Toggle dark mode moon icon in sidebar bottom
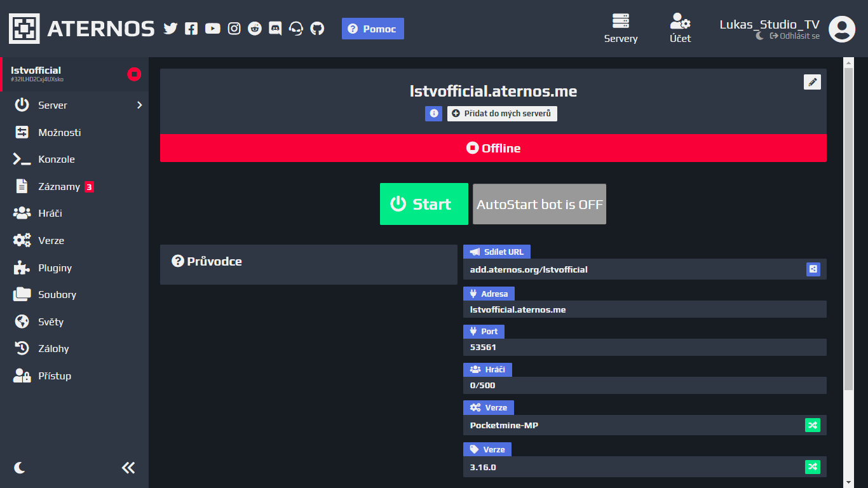The image size is (868, 488). (x=20, y=468)
